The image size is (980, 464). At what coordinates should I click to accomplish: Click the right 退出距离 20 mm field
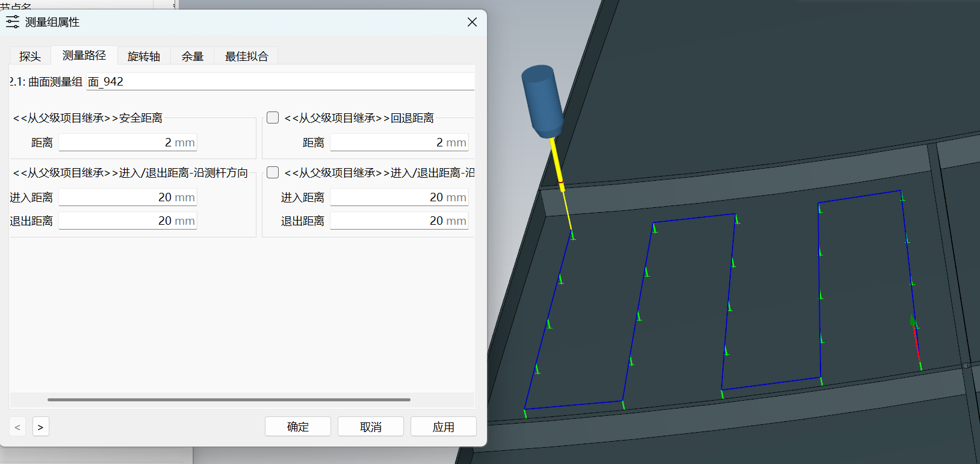click(399, 221)
